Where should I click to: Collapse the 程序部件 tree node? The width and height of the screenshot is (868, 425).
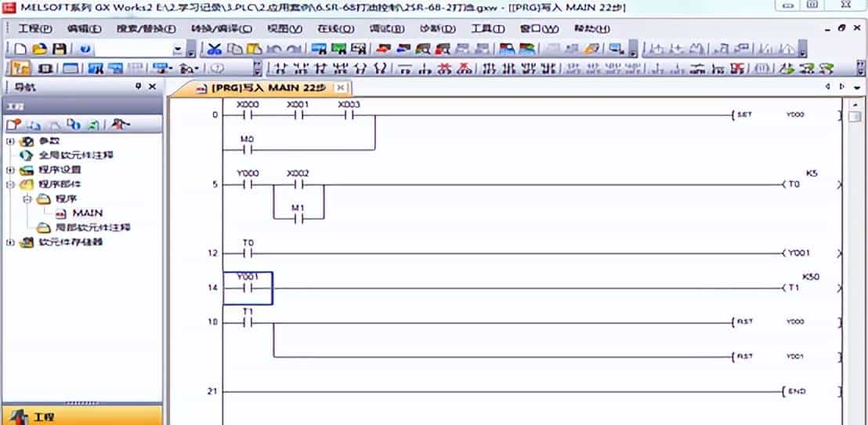click(10, 184)
